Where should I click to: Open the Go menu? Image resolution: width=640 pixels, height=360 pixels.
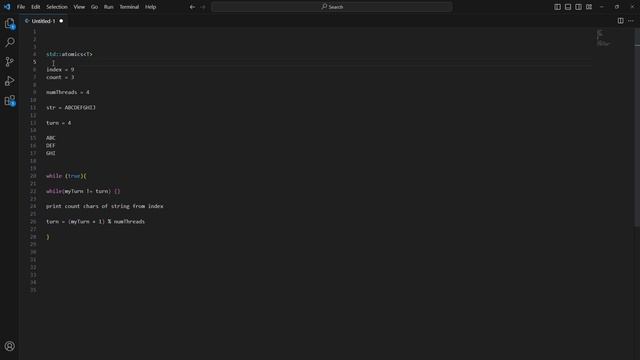pos(94,7)
